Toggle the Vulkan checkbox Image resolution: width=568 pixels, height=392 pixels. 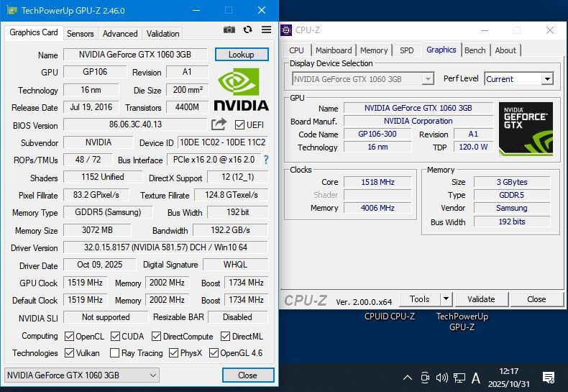pos(69,352)
